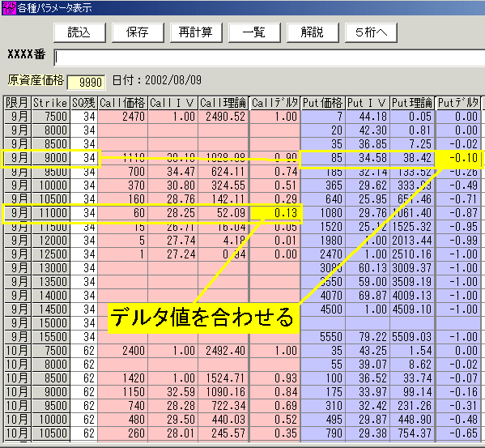Select Call theory value 2490.52
Image resolution: width=485 pixels, height=448 pixels.
coord(223,117)
